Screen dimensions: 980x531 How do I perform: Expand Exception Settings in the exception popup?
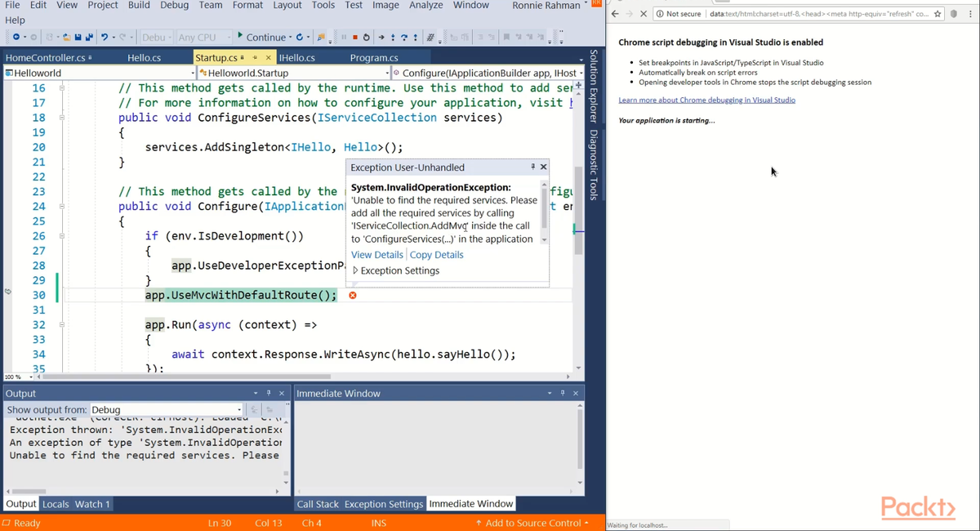pos(355,270)
